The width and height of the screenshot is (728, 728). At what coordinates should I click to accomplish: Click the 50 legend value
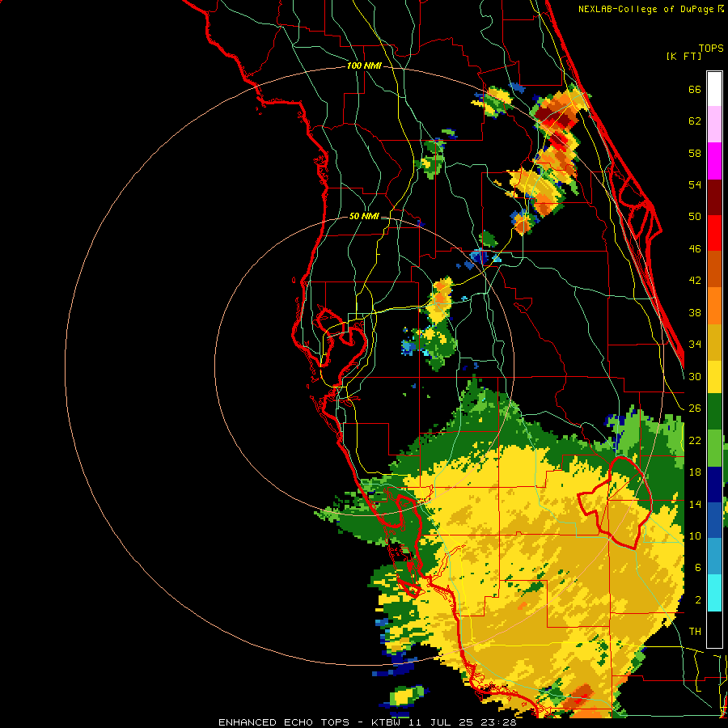pyautogui.click(x=695, y=216)
